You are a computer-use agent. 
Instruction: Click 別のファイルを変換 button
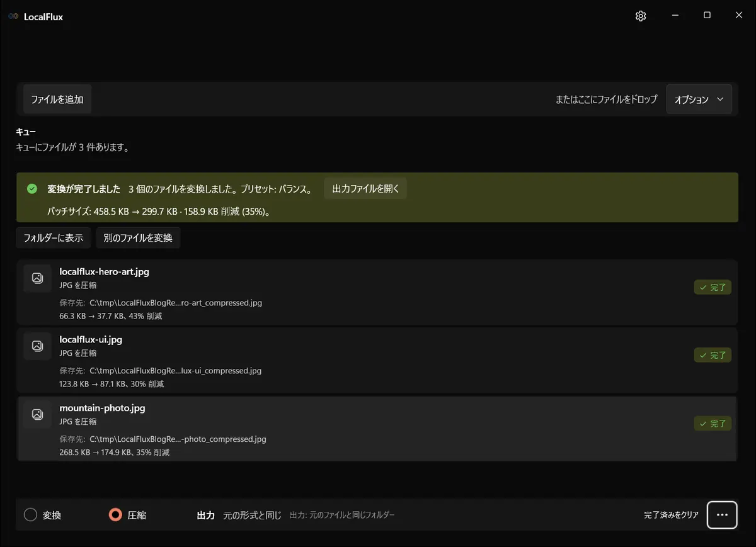point(138,238)
